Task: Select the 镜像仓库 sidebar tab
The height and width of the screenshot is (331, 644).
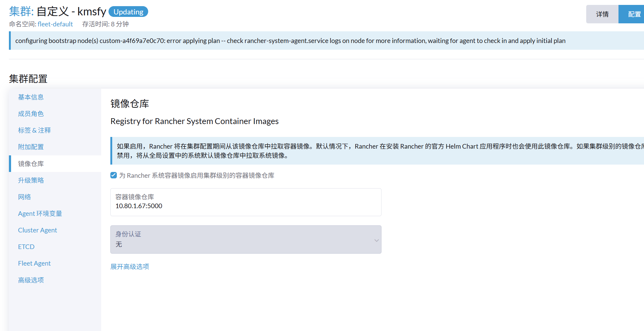Action: pyautogui.click(x=31, y=164)
